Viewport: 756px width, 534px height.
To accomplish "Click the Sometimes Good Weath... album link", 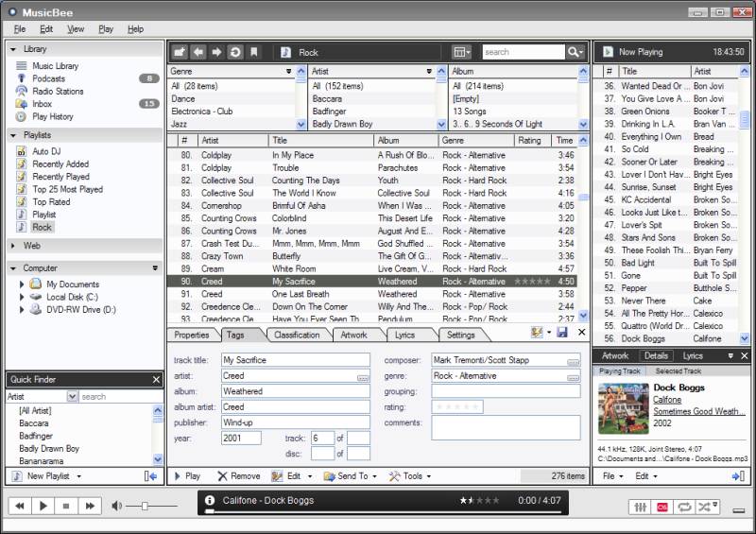I will [698, 411].
